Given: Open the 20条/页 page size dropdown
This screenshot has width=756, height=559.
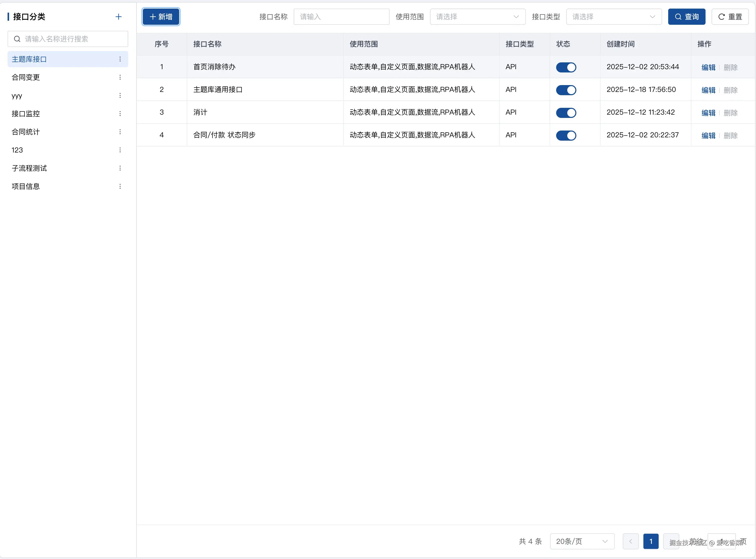Looking at the screenshot, I should [582, 541].
